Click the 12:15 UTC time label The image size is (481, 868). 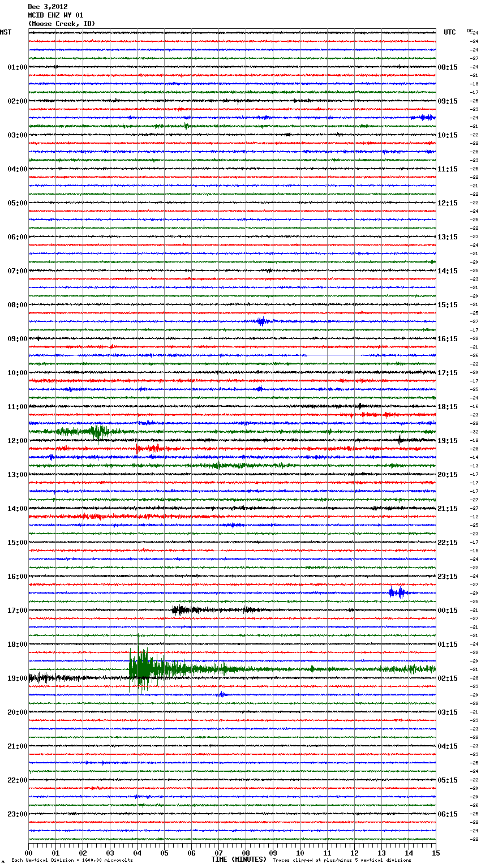(x=448, y=203)
